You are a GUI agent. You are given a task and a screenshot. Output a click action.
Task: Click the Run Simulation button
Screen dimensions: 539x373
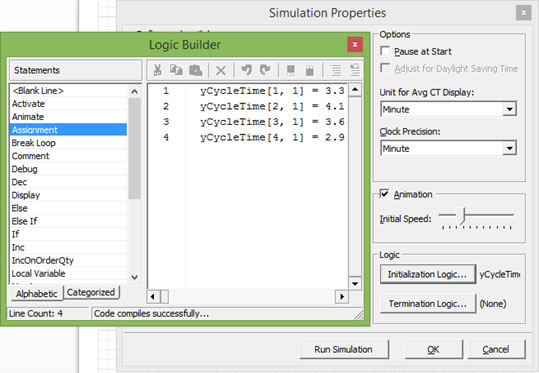344,349
